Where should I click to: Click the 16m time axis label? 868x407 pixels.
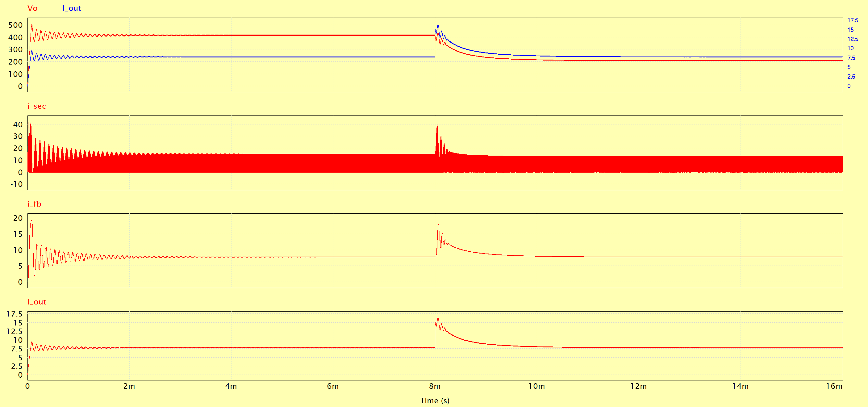click(x=834, y=386)
